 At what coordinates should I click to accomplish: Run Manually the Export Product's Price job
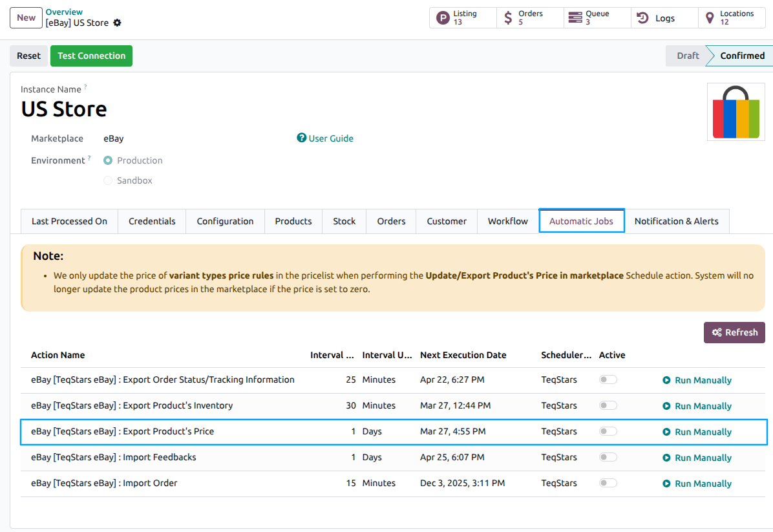703,432
